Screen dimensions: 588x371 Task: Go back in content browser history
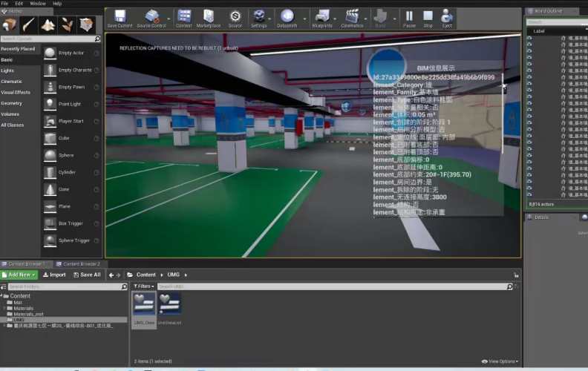111,275
